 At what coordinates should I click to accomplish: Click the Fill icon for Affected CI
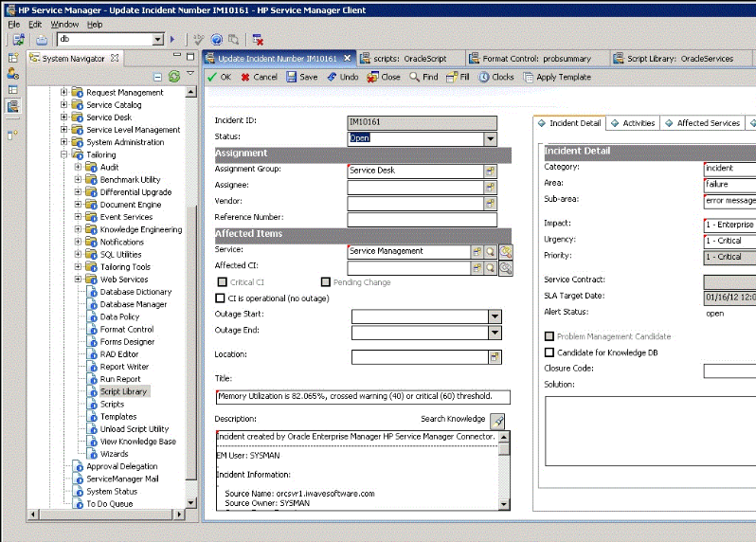point(477,268)
